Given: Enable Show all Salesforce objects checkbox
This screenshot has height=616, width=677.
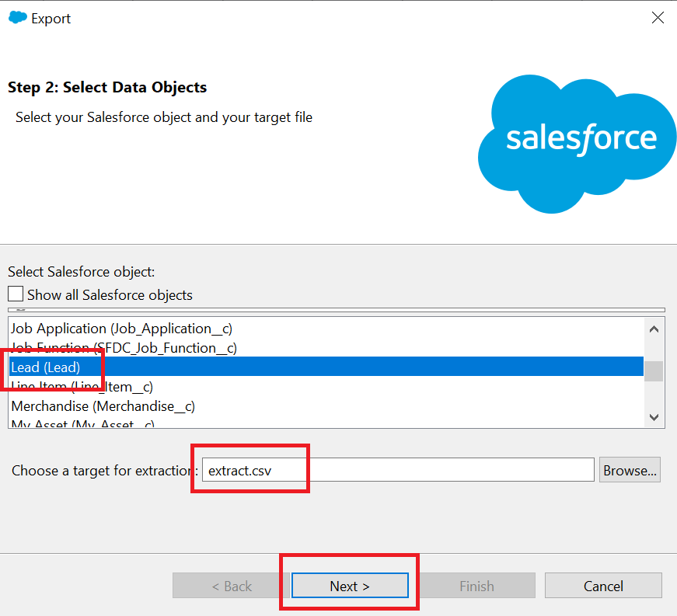Looking at the screenshot, I should click(16, 294).
